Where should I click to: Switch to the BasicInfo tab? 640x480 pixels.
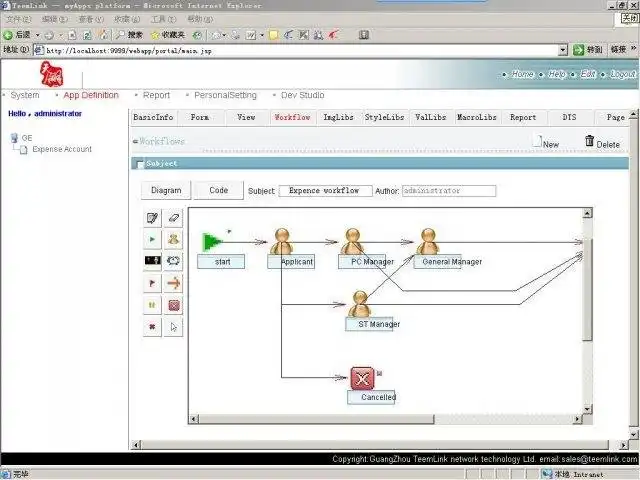tap(153, 117)
